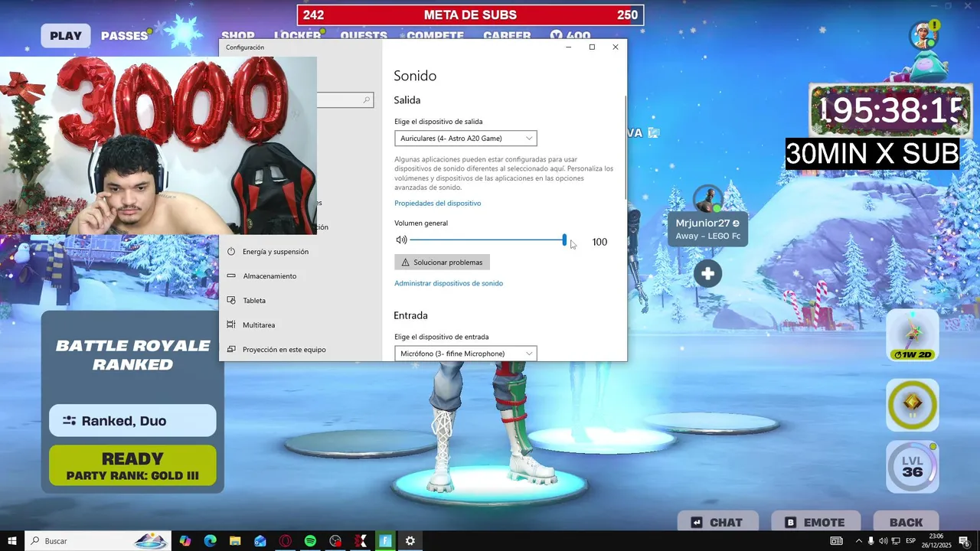Open V-Bucks 400 balance in Fortnite
The height and width of the screenshot is (551, 980).
[570, 35]
